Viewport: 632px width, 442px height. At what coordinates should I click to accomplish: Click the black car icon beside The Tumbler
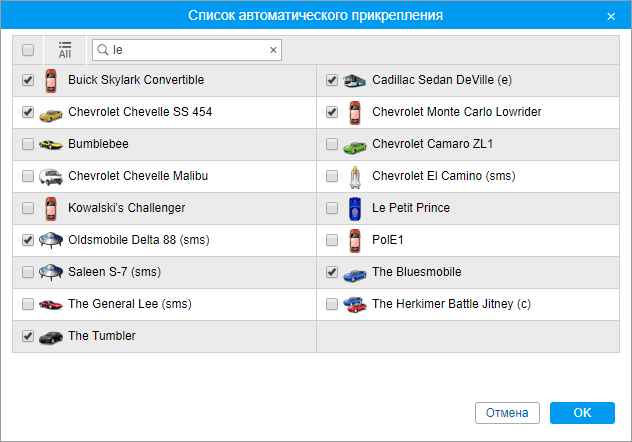[51, 336]
